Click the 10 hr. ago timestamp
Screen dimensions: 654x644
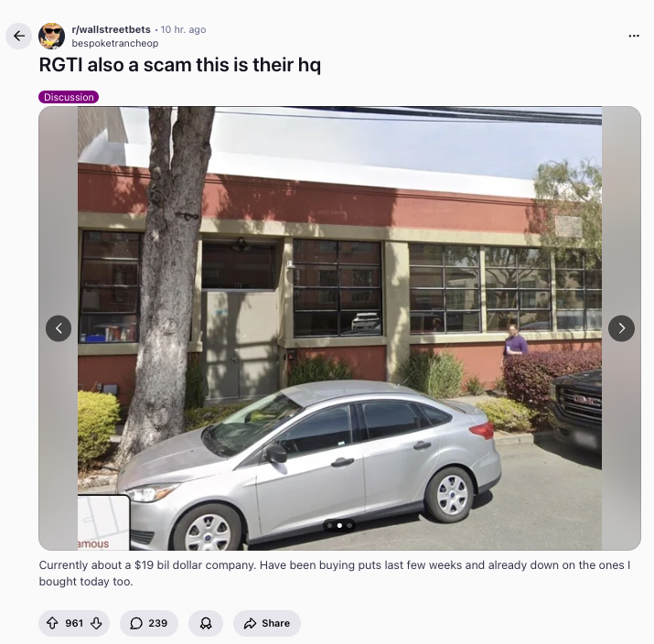[x=183, y=29]
